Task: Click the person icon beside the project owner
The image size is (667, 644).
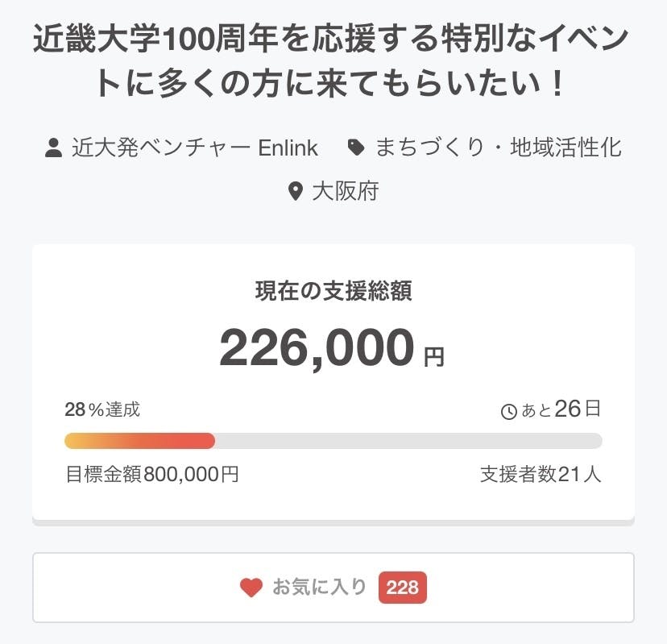Action: [54, 148]
